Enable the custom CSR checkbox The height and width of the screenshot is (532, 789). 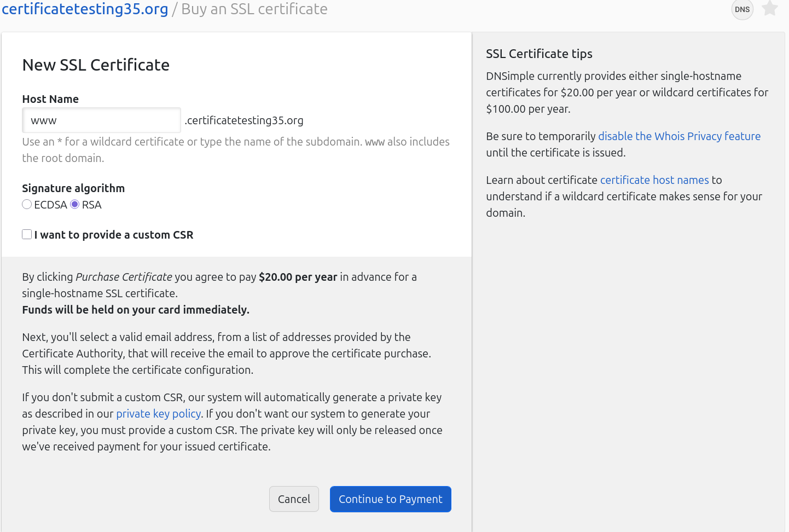[x=27, y=235]
